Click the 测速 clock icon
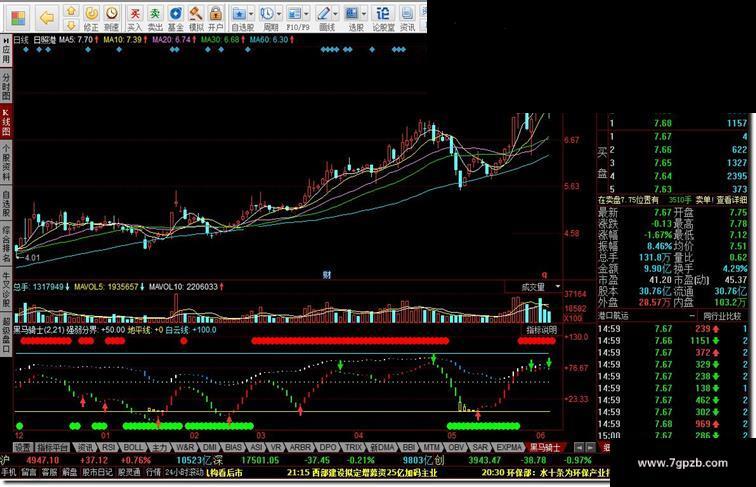The width and height of the screenshot is (756, 487). point(111,14)
